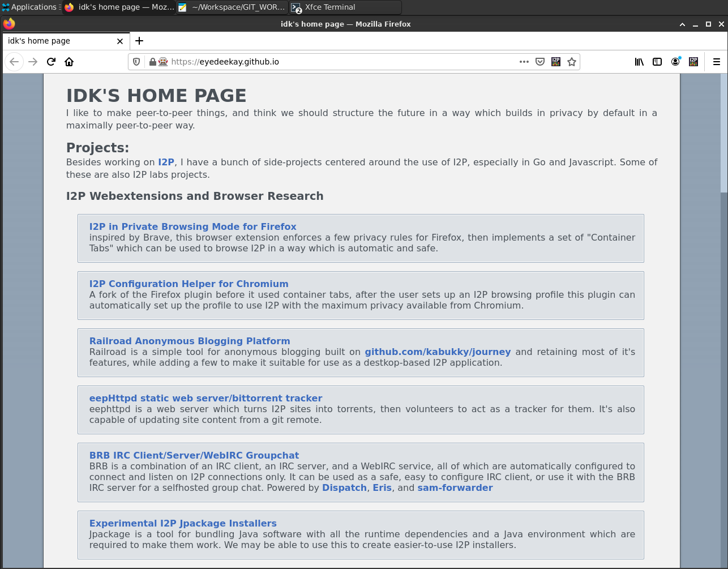Click I2P Webextensions and Browser Research heading
The image size is (728, 569).
[195, 196]
